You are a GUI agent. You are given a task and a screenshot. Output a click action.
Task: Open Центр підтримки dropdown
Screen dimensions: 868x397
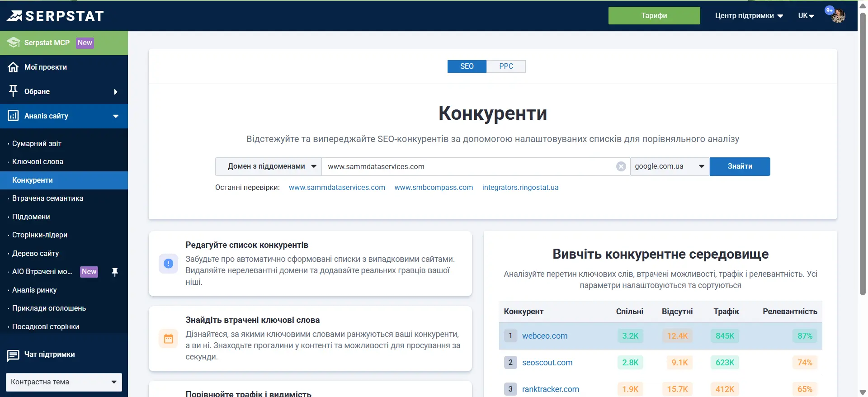click(749, 16)
